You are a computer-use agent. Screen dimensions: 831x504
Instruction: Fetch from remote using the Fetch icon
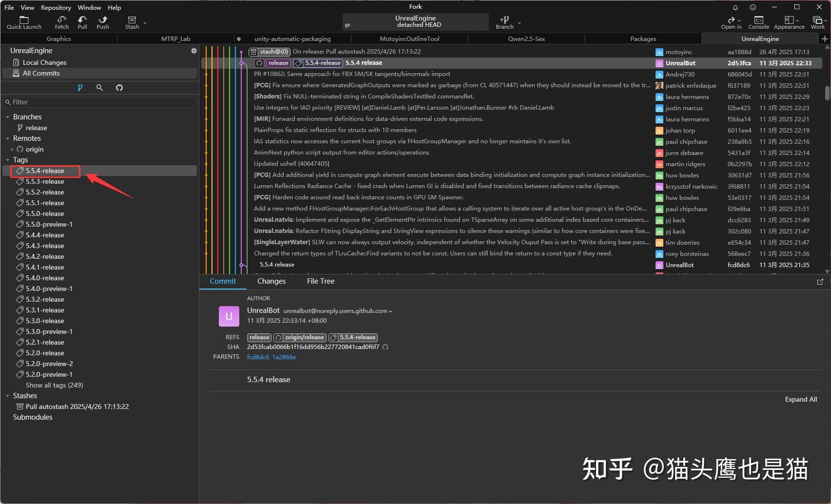point(61,21)
